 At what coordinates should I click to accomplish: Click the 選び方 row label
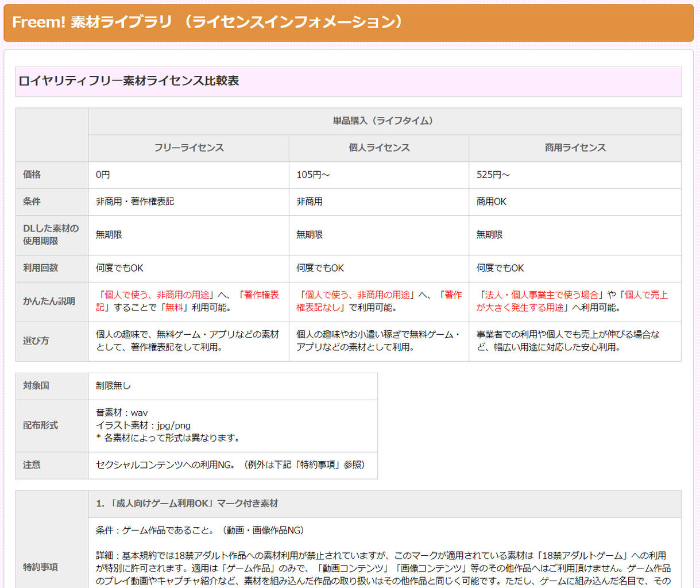(52, 342)
